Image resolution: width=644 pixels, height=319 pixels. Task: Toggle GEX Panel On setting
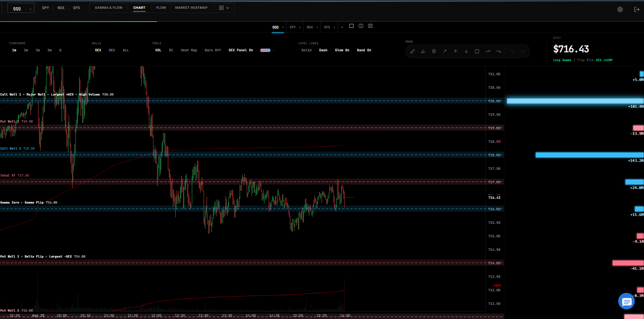[241, 50]
